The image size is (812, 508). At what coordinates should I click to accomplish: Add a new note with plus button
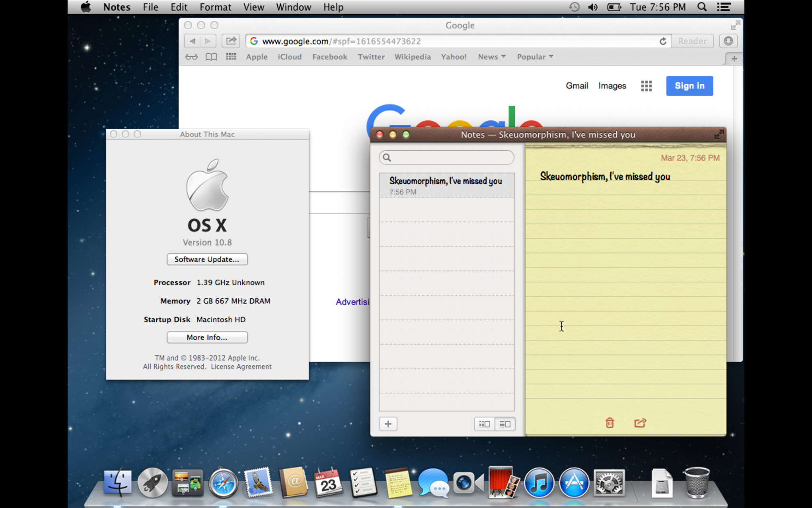[388, 424]
